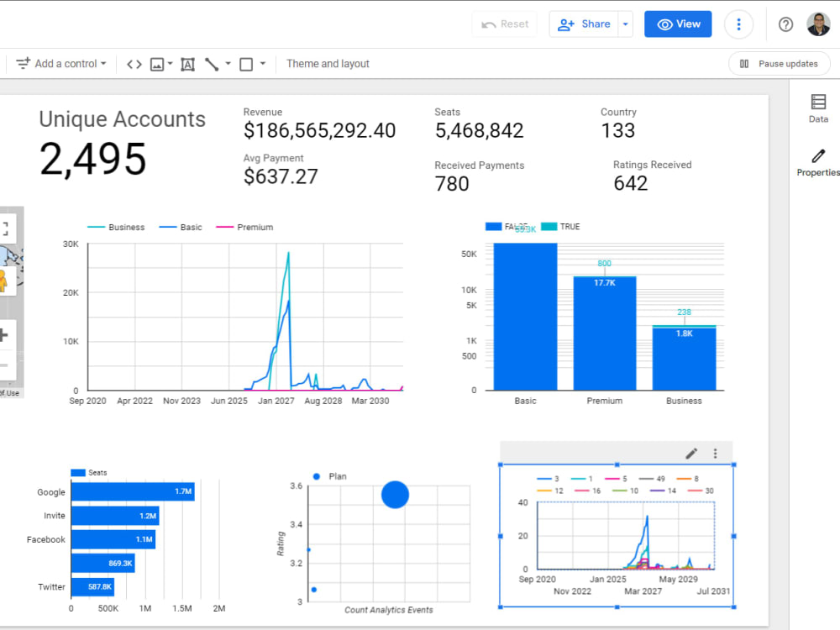The image size is (840, 630).
Task: Insert embed code using the <> icon
Action: click(x=134, y=64)
